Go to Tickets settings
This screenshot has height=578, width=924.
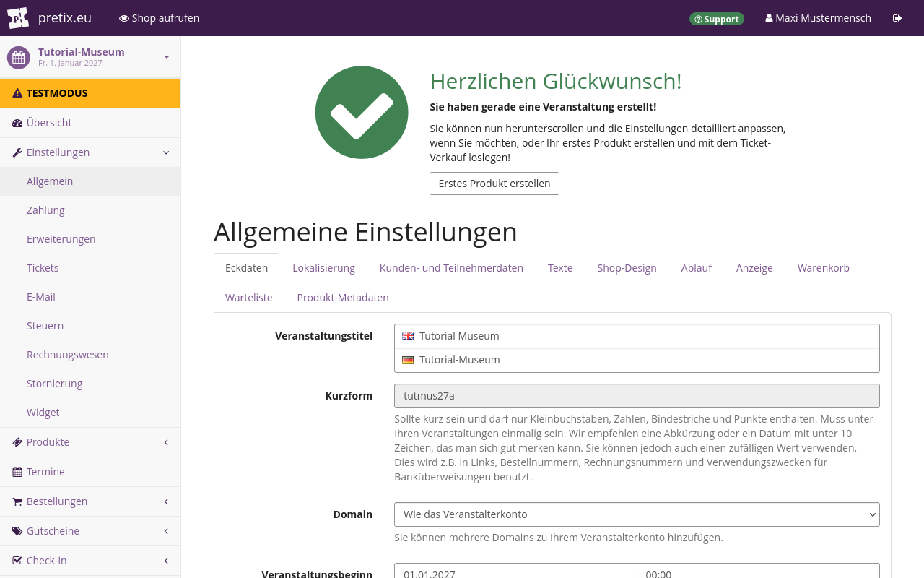coord(90,268)
